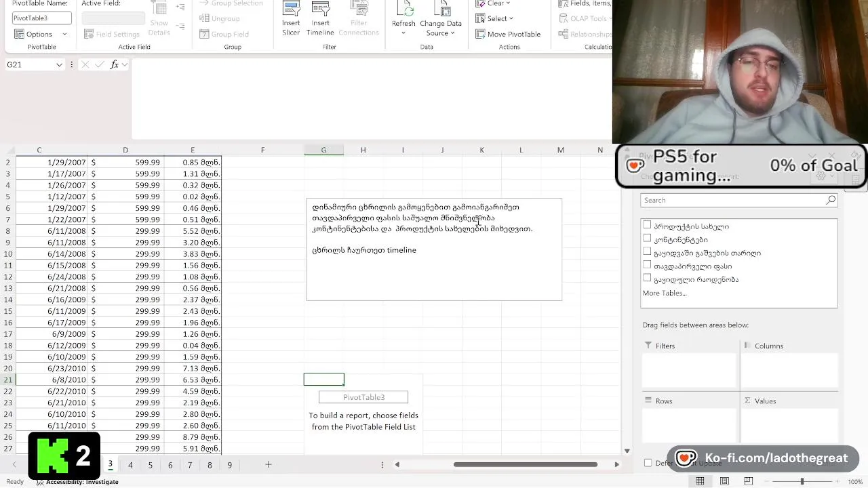Check the გაყიდვაში გაშვების თარიღი field

(x=647, y=251)
